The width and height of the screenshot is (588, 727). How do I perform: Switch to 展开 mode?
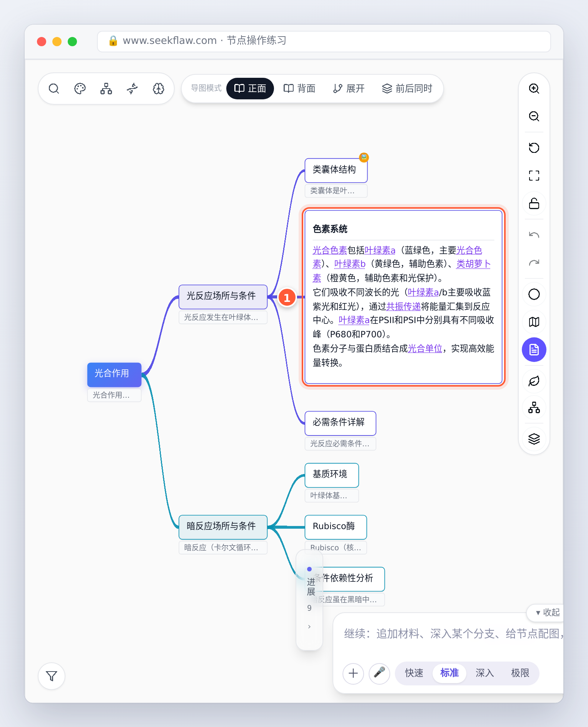point(349,89)
